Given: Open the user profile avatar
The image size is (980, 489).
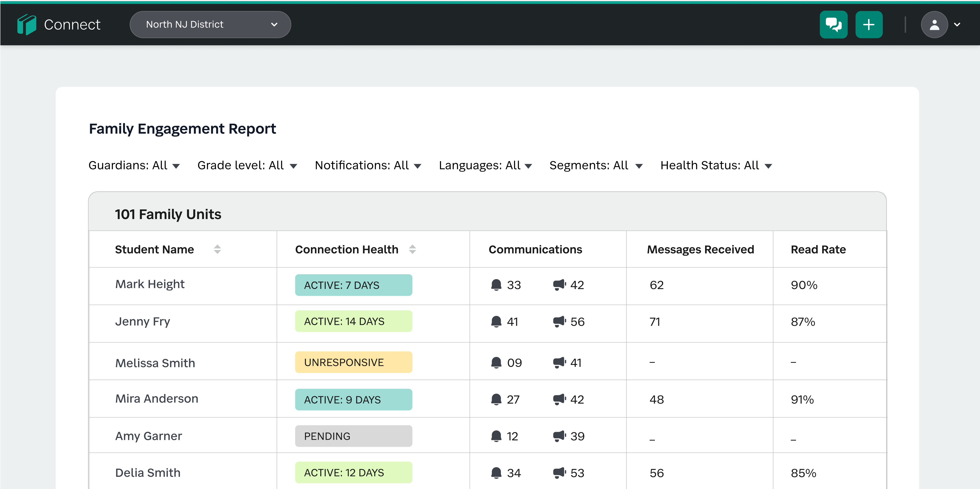Looking at the screenshot, I should click(934, 25).
